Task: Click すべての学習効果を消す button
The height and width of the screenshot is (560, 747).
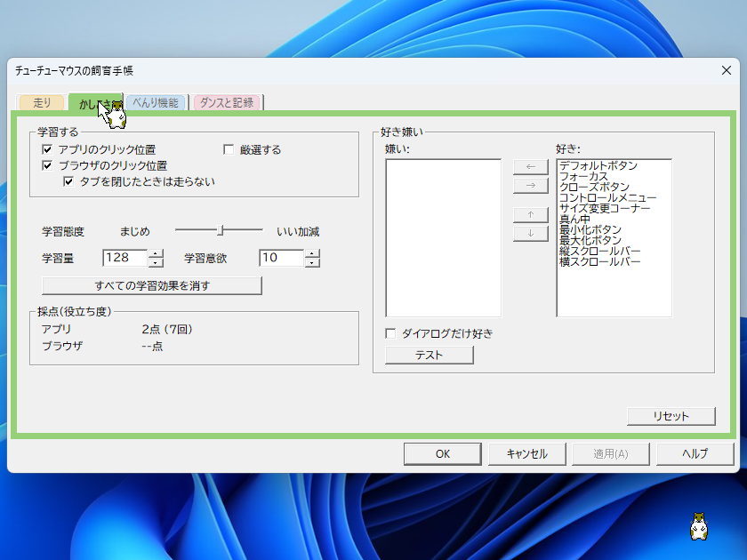Action: point(152,285)
